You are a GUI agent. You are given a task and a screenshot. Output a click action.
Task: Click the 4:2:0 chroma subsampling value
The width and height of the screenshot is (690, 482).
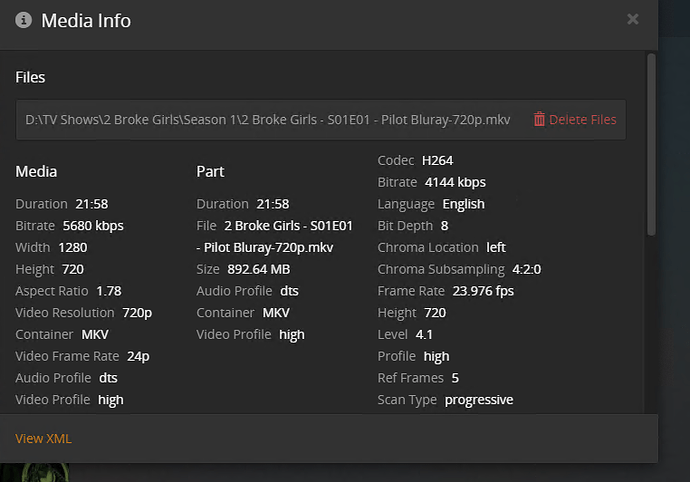526,269
